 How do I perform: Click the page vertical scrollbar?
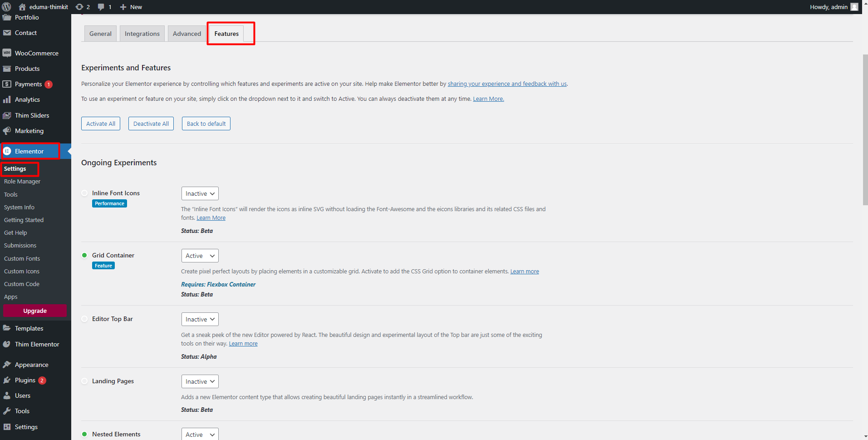(865, 129)
